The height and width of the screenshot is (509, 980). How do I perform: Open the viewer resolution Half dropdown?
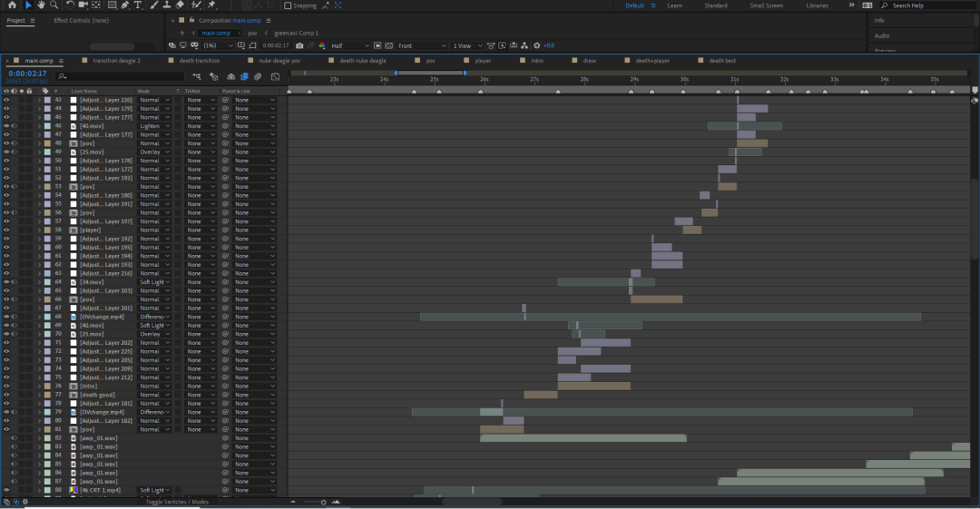tap(349, 45)
